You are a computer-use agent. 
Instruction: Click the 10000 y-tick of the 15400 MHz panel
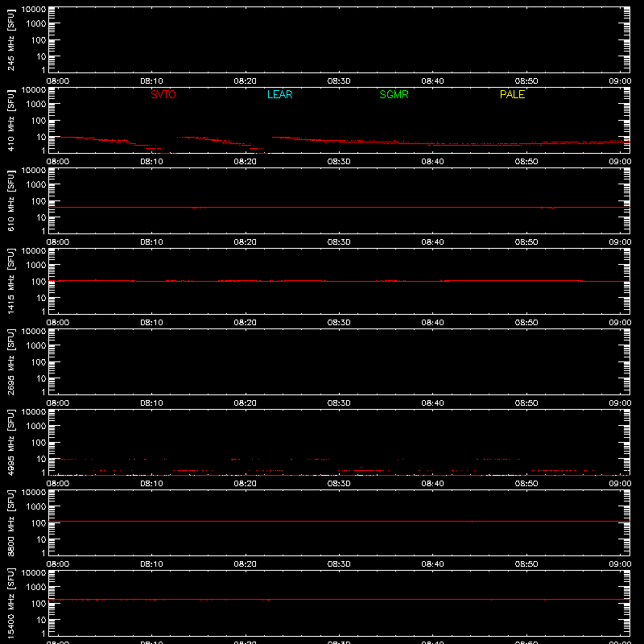pos(34,573)
